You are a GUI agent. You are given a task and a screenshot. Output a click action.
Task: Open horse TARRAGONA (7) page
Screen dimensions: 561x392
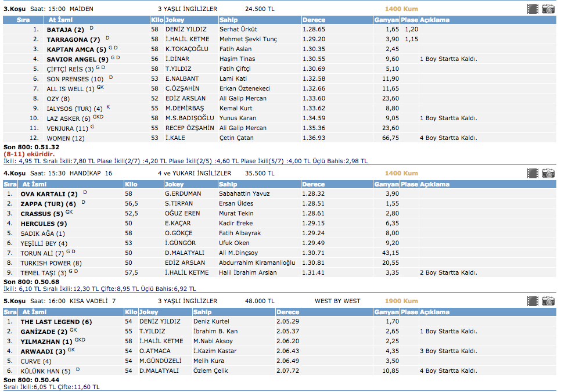coord(74,39)
